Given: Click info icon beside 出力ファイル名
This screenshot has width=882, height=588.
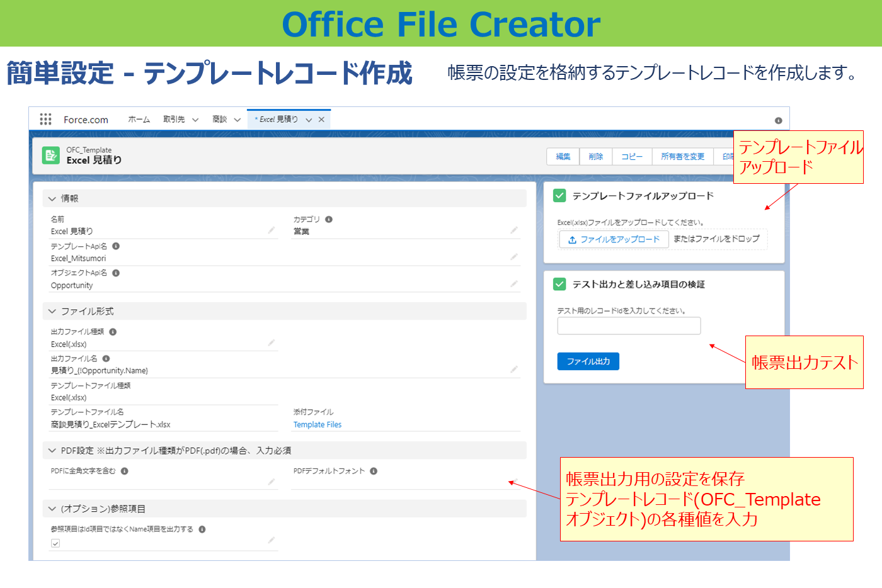Looking at the screenshot, I should (x=106, y=359).
